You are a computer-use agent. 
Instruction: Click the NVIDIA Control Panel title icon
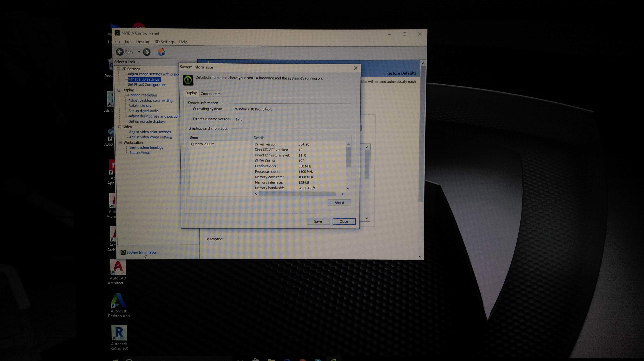[x=117, y=33]
